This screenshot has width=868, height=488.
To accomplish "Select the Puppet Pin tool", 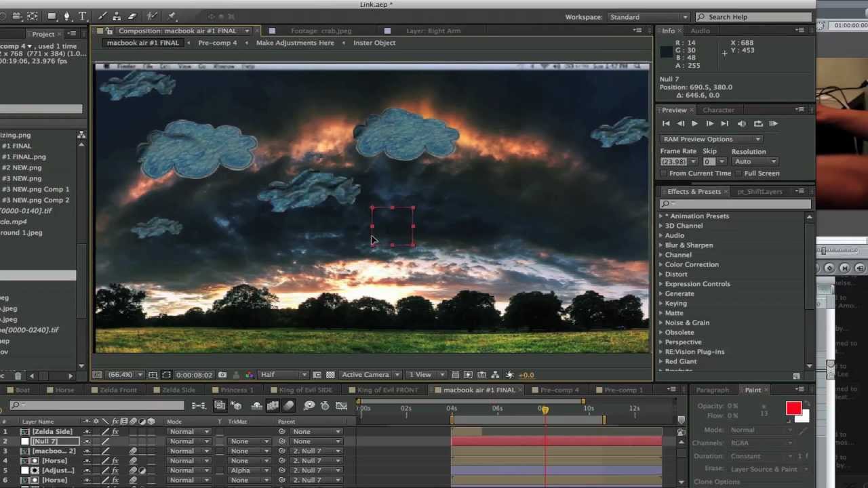I will click(172, 16).
